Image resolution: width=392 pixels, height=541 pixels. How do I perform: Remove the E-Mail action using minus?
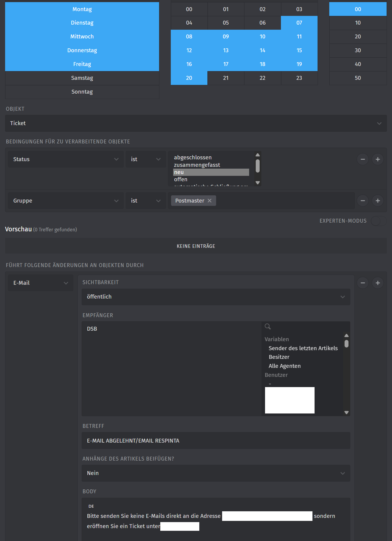pos(363,283)
